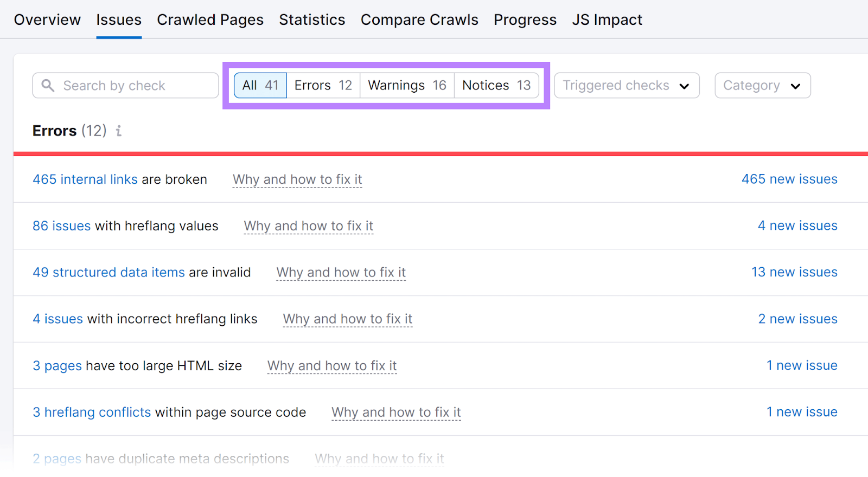Filter issues by Notices 13
The image size is (868, 477).
click(x=496, y=86)
